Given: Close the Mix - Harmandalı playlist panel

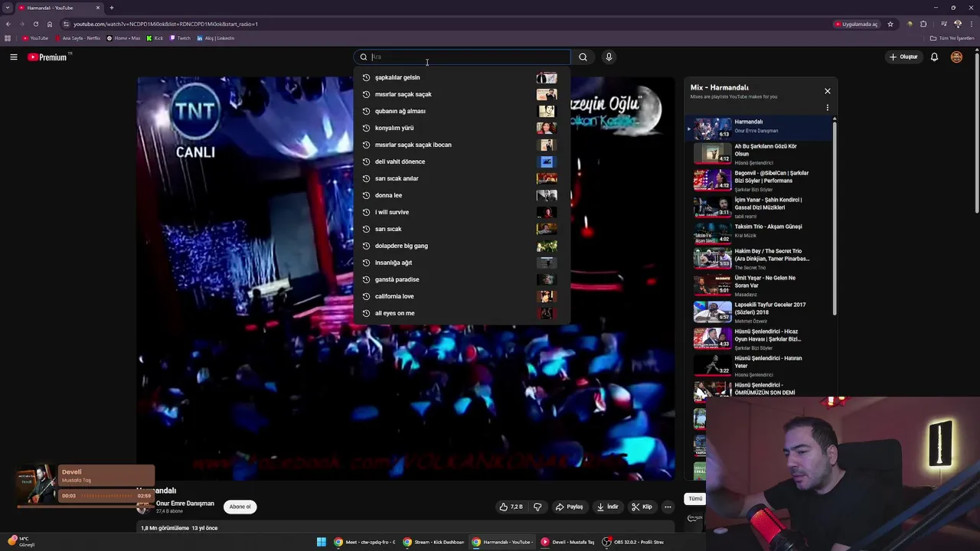Looking at the screenshot, I should coord(827,91).
